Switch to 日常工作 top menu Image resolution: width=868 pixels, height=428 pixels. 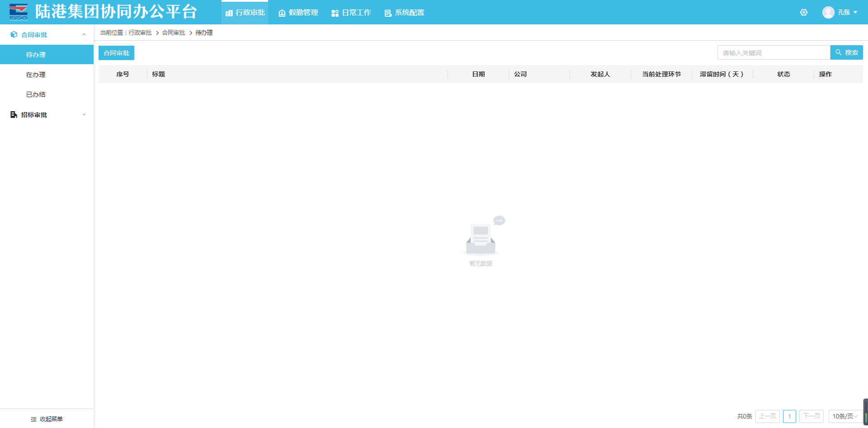tap(351, 13)
